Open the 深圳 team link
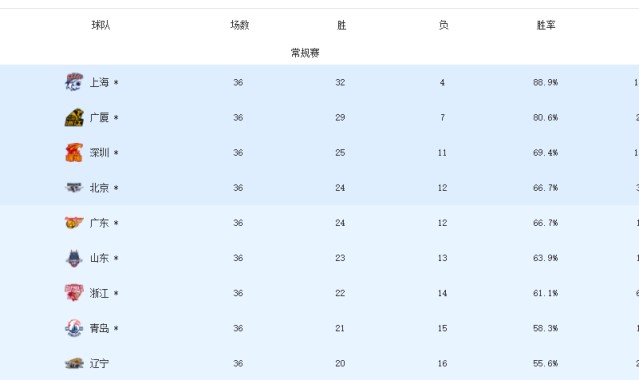The image size is (639, 380). point(99,152)
